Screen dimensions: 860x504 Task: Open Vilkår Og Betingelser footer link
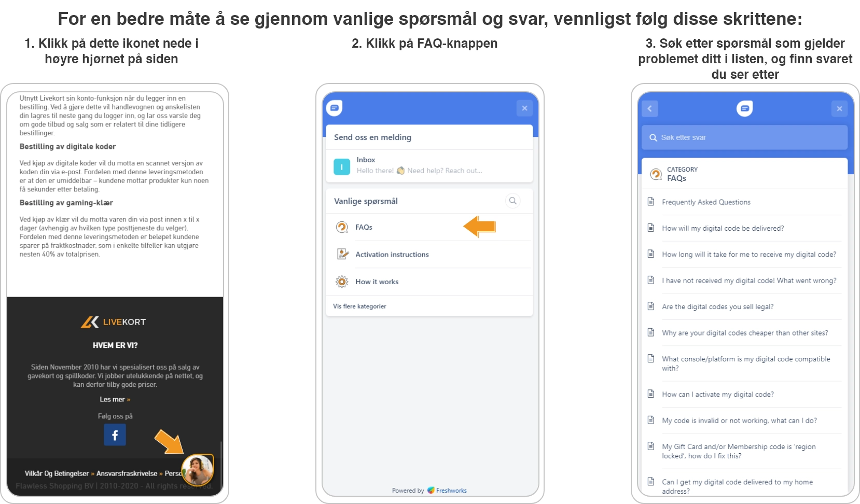(57, 473)
